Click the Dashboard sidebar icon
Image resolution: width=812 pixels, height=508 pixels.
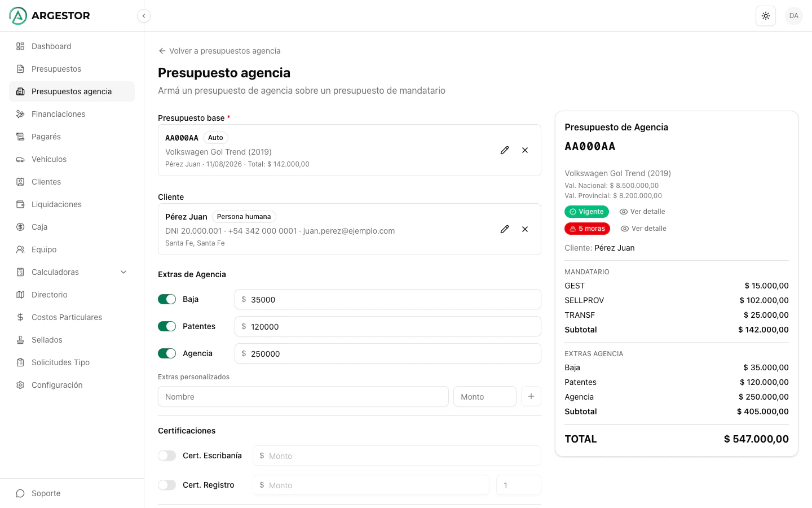20,46
